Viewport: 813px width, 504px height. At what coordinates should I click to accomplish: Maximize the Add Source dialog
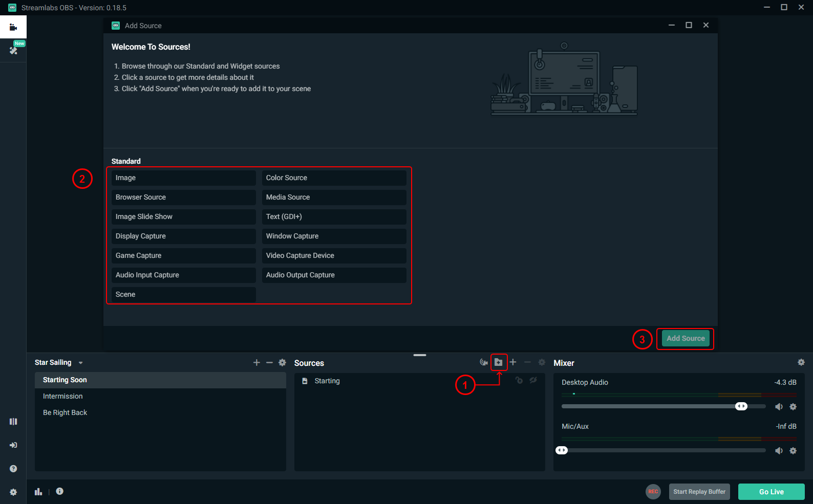coord(689,25)
